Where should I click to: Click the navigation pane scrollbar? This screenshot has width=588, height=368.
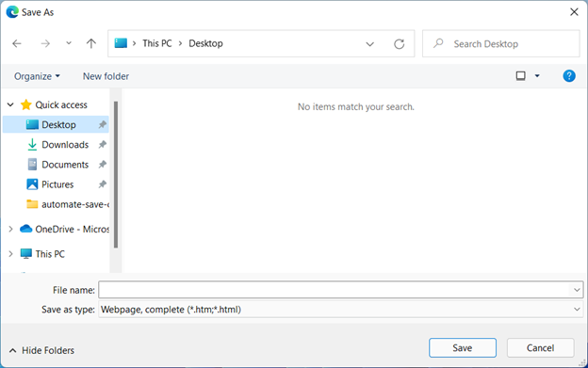tap(116, 174)
